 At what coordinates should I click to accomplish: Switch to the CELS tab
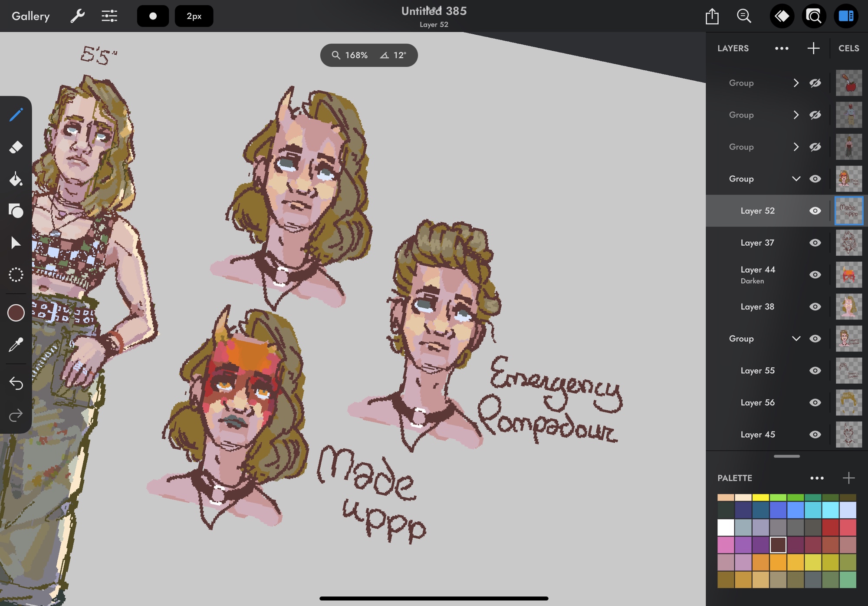click(848, 48)
